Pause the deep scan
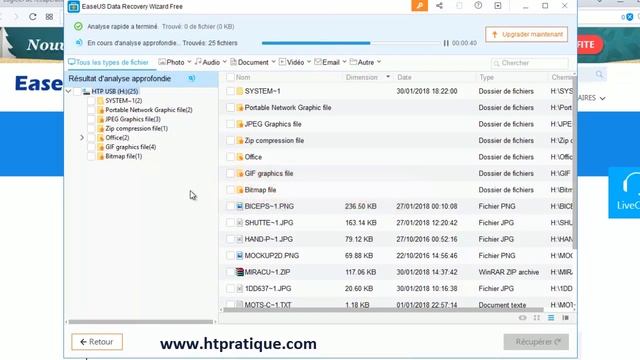Viewport: 640px width, 360px height. (446, 43)
